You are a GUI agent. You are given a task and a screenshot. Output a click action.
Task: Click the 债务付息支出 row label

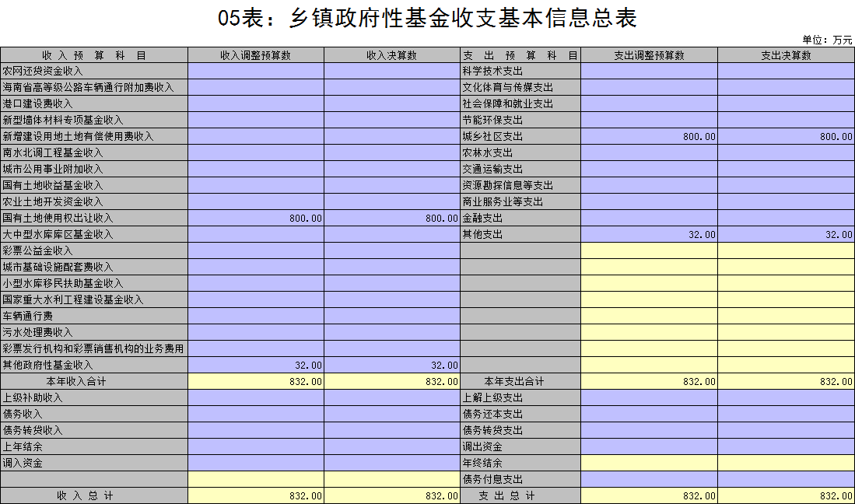coord(492,480)
